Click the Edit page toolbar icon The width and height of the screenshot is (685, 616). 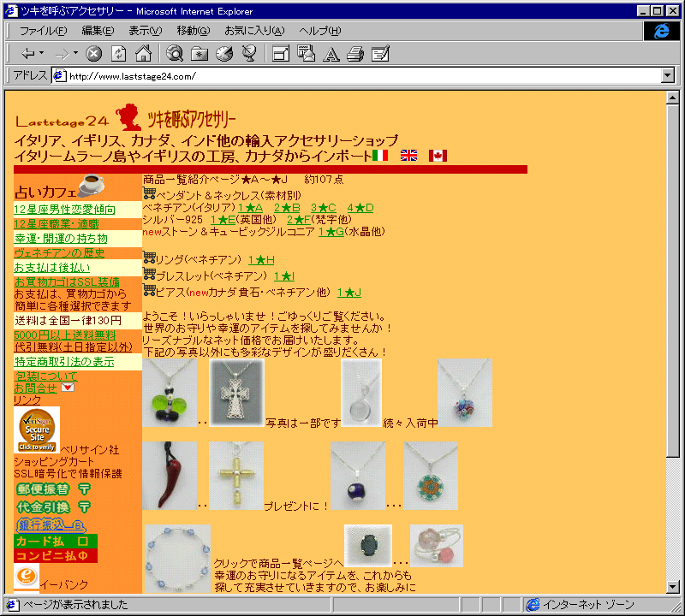pos(380,54)
